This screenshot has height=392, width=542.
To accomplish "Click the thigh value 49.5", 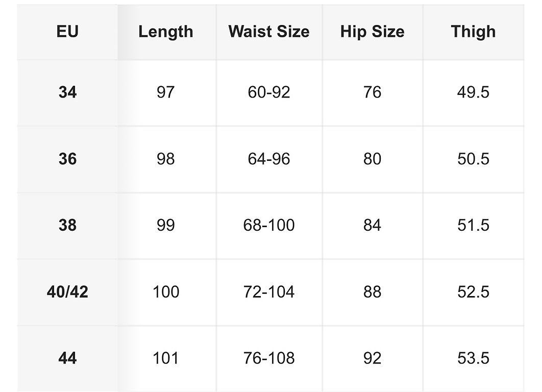I will (473, 92).
